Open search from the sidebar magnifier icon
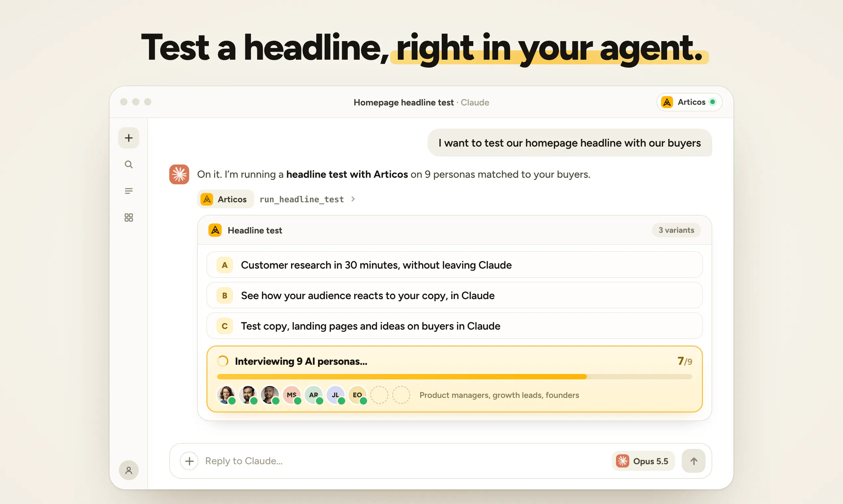 128,164
